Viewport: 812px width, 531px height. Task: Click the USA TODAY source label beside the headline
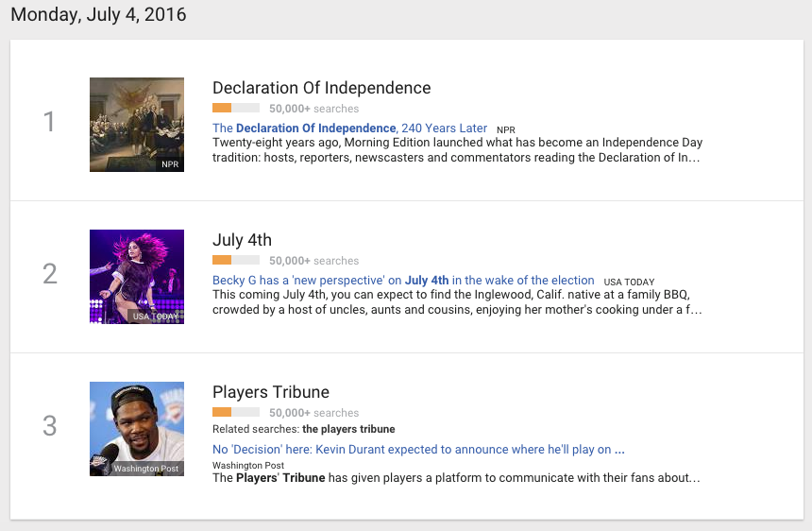tap(629, 283)
